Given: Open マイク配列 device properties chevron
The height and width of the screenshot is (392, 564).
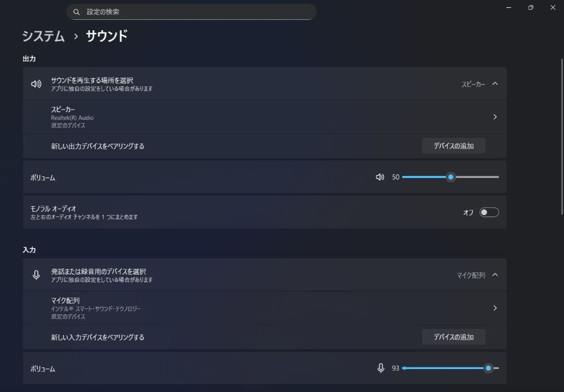Looking at the screenshot, I should point(495,308).
